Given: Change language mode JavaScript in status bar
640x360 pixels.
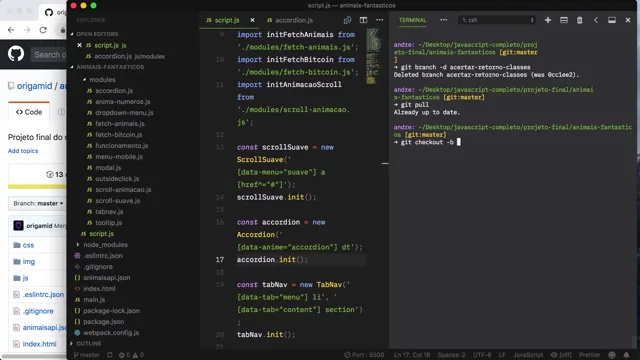Looking at the screenshot, I should point(528,355).
